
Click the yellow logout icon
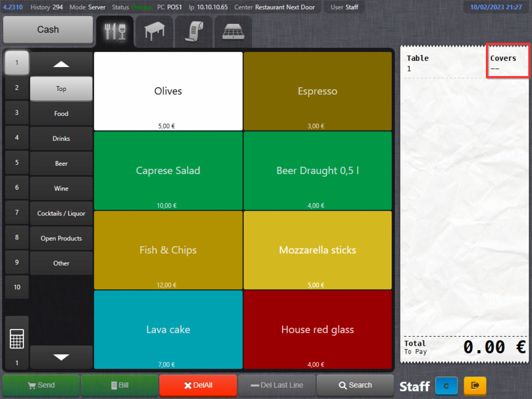pos(475,386)
